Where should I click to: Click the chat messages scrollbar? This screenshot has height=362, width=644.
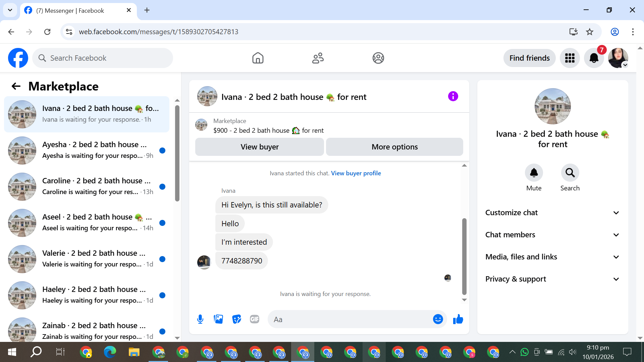(x=464, y=256)
